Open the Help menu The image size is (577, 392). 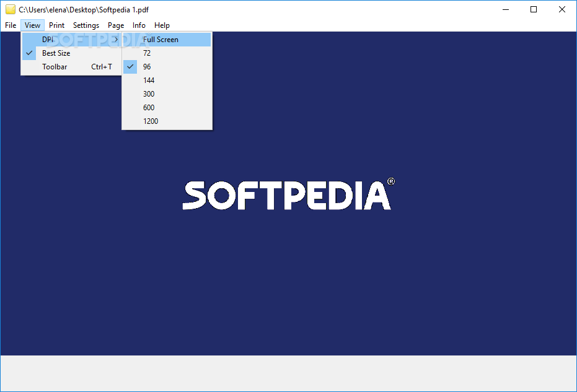pos(162,25)
